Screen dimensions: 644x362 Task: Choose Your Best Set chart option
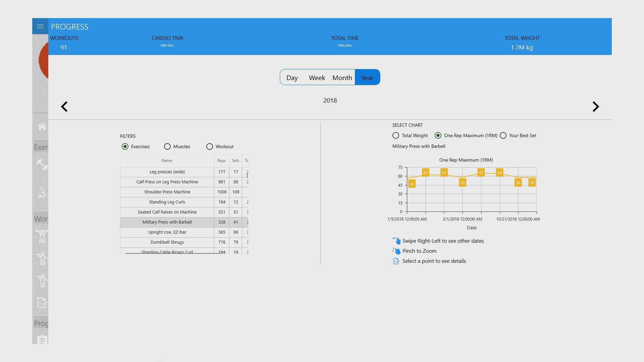[x=503, y=135]
